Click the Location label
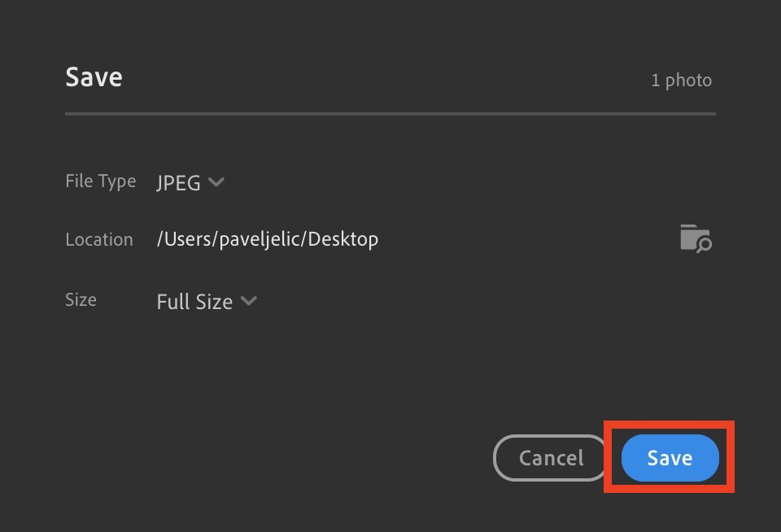781x532 pixels. [98, 240]
